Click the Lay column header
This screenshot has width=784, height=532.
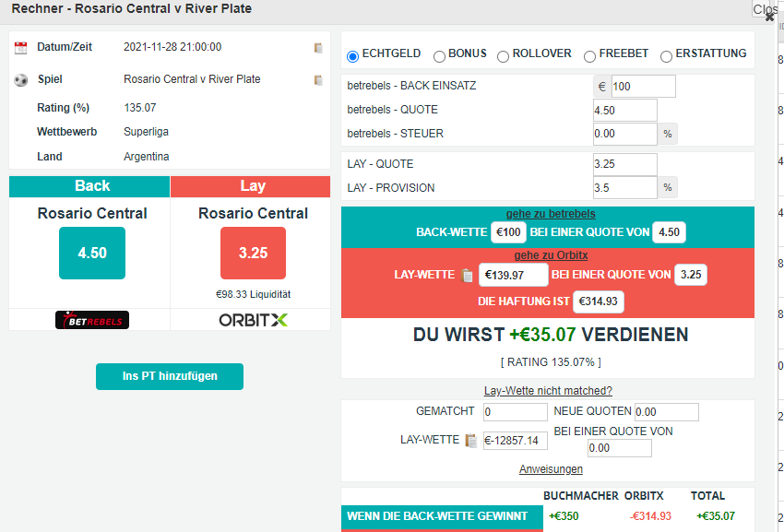(x=251, y=186)
